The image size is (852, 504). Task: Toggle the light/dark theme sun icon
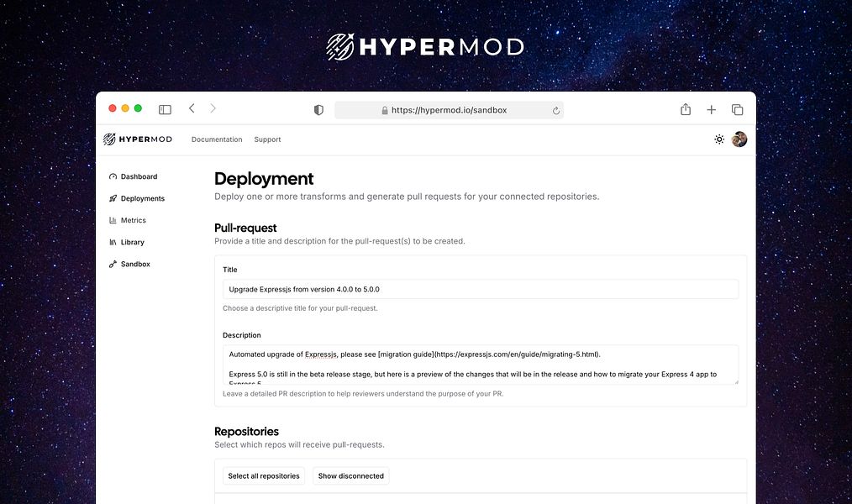tap(719, 139)
